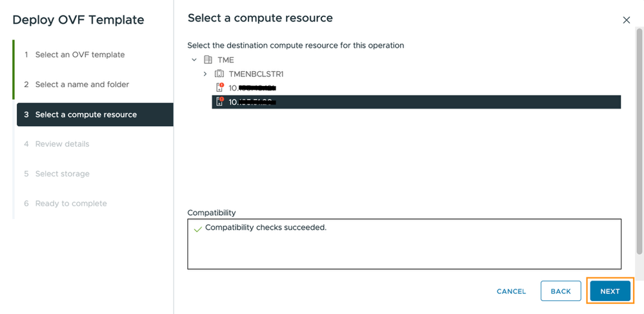Click the TME datacenter icon
This screenshot has width=644, height=314.
(x=207, y=60)
